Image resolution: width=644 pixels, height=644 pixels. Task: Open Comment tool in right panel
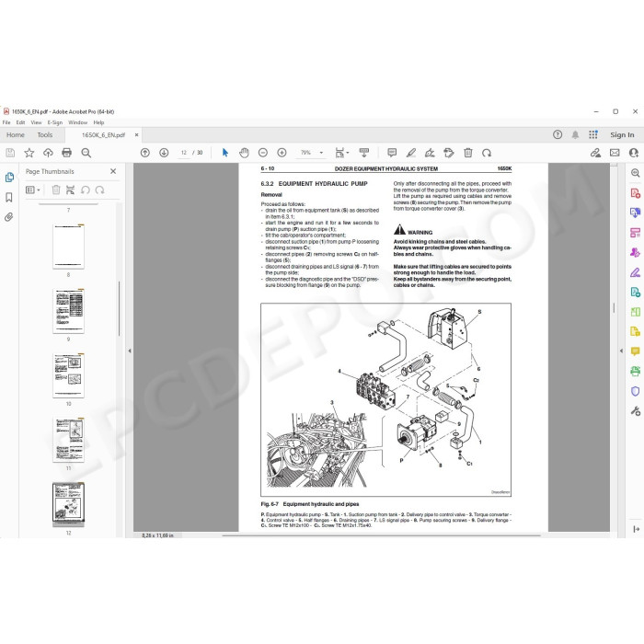635,351
